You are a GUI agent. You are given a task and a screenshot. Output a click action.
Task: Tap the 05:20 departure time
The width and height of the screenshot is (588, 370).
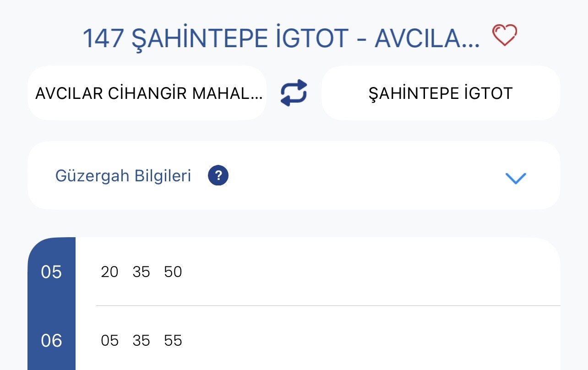[109, 272]
